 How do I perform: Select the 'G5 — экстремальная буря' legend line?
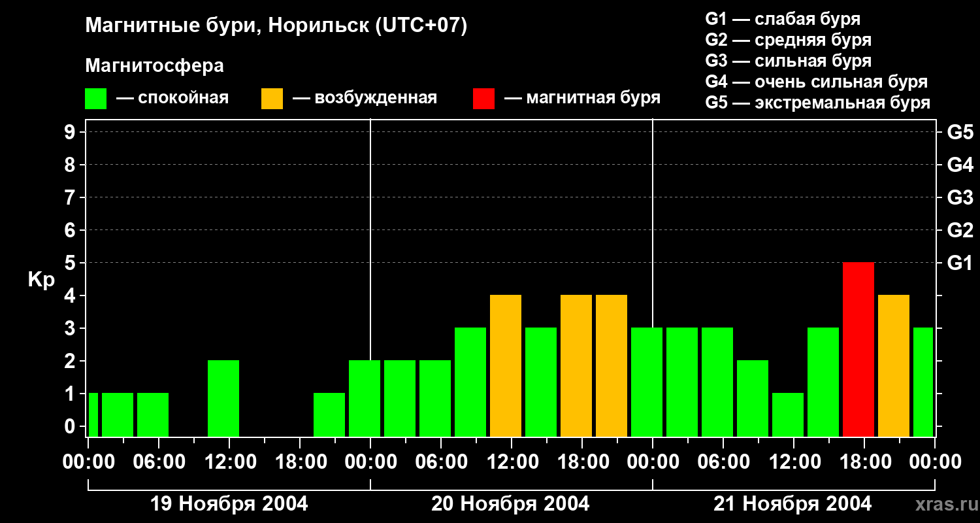pos(818,103)
